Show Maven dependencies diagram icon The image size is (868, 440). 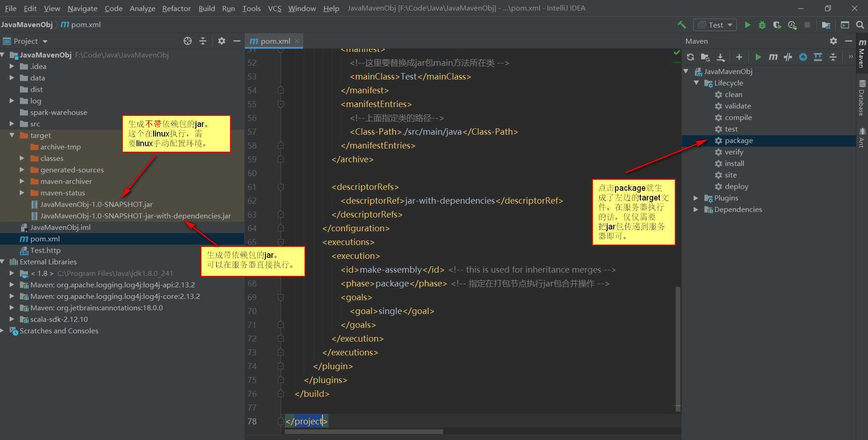point(818,57)
